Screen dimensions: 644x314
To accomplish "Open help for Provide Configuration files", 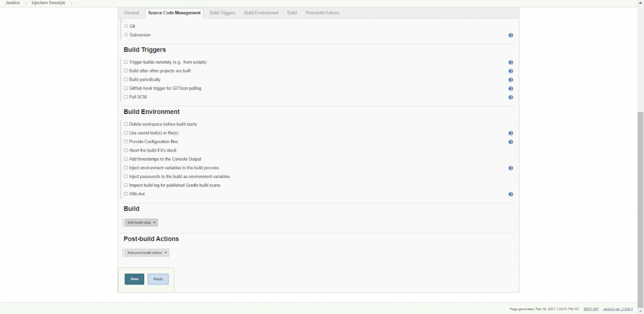I will tap(511, 142).
